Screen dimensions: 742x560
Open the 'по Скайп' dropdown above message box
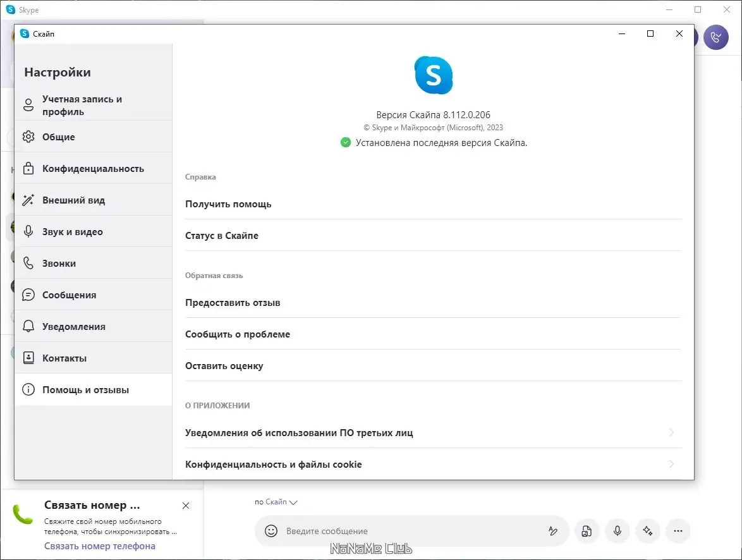click(276, 502)
